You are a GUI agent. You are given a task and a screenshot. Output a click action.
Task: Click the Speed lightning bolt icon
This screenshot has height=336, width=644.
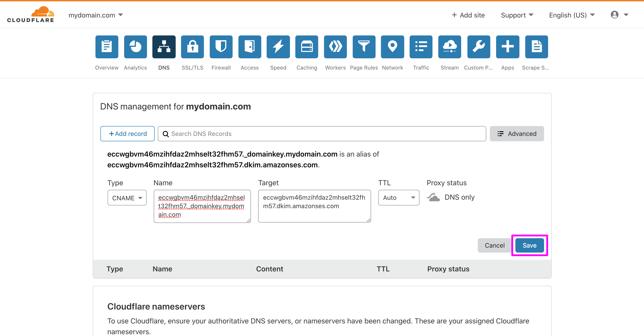coord(278,47)
